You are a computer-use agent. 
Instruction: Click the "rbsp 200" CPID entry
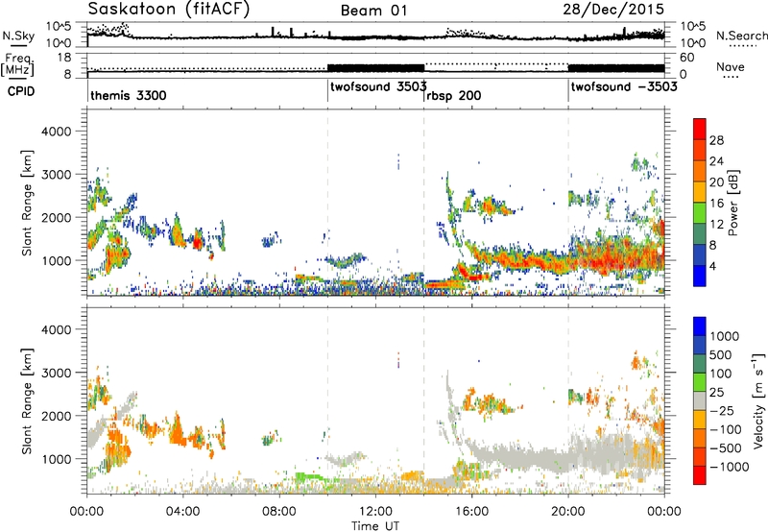[453, 95]
